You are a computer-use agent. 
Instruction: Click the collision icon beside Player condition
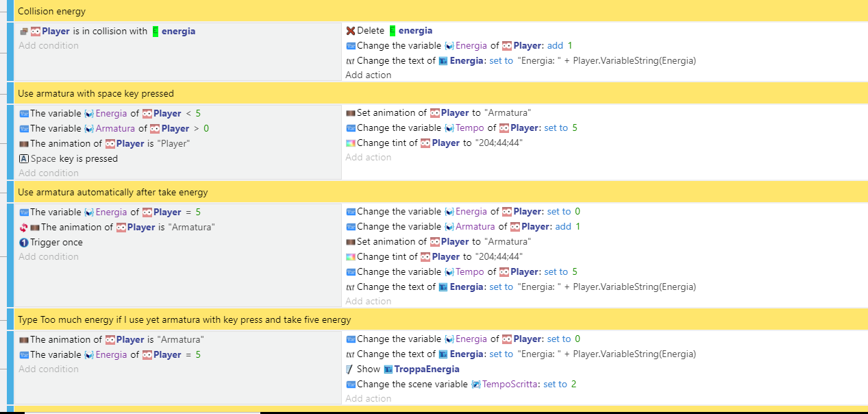pos(24,32)
